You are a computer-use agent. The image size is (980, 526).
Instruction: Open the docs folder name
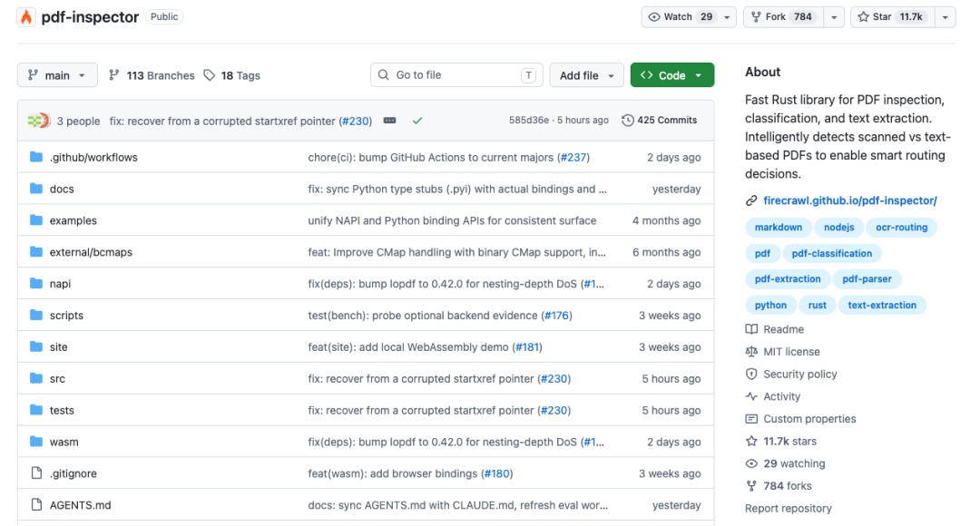(x=62, y=189)
